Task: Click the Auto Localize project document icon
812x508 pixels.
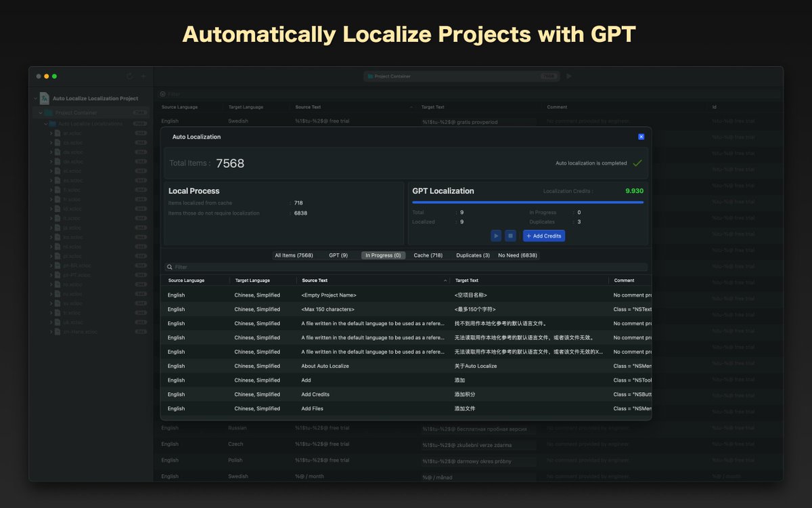Action: 45,98
